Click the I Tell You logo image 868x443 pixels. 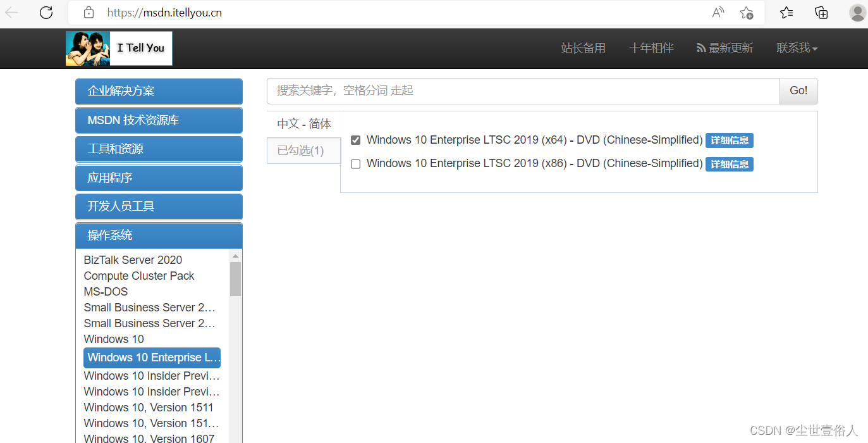click(119, 49)
